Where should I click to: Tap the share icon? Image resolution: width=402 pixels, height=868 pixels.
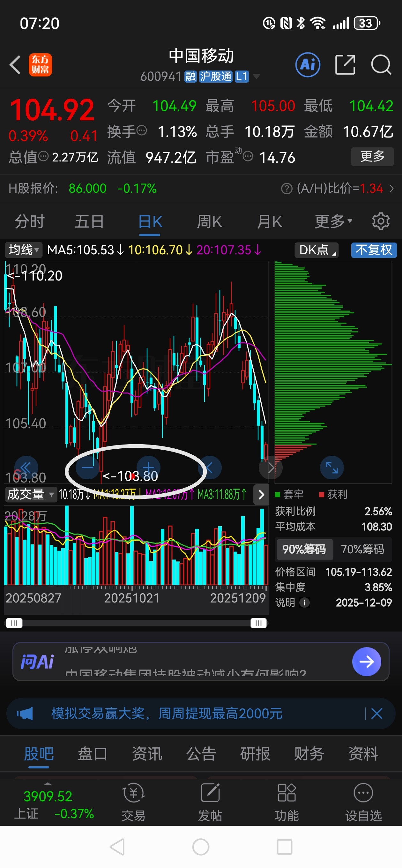click(345, 65)
